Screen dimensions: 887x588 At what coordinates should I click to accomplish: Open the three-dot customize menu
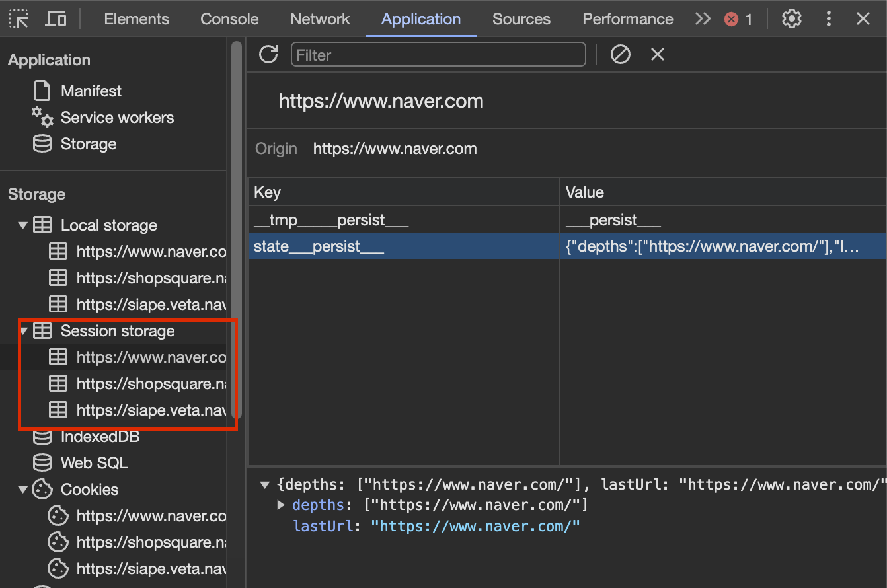pos(828,19)
